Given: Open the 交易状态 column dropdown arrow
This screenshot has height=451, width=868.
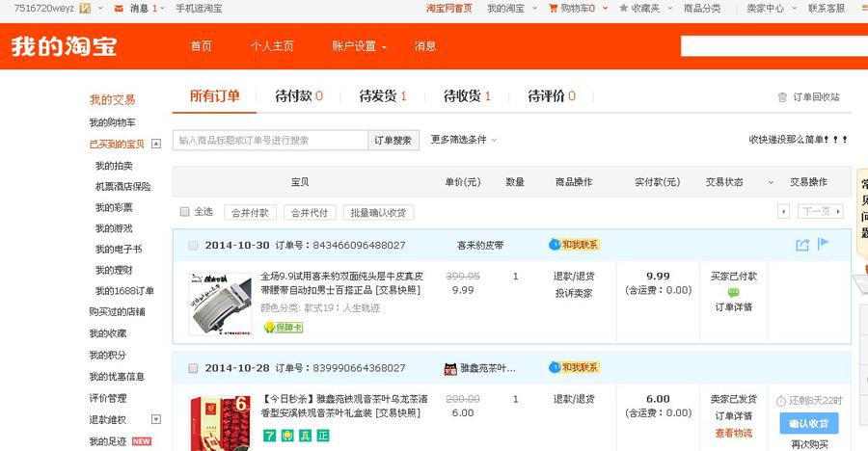Looking at the screenshot, I should tap(771, 182).
